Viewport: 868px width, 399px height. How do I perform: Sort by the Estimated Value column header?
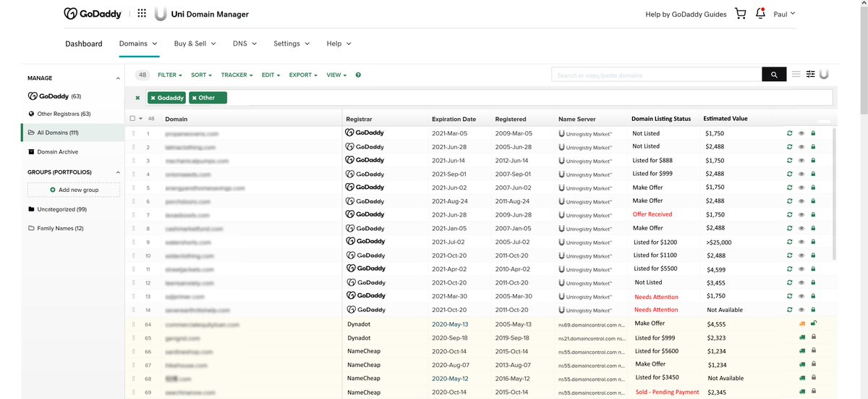(726, 119)
